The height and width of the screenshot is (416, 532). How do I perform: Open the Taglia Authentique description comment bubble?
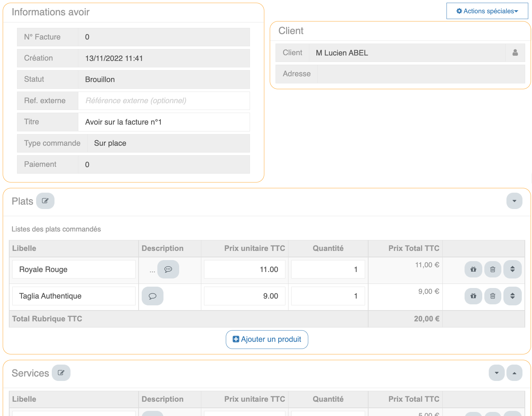point(153,296)
